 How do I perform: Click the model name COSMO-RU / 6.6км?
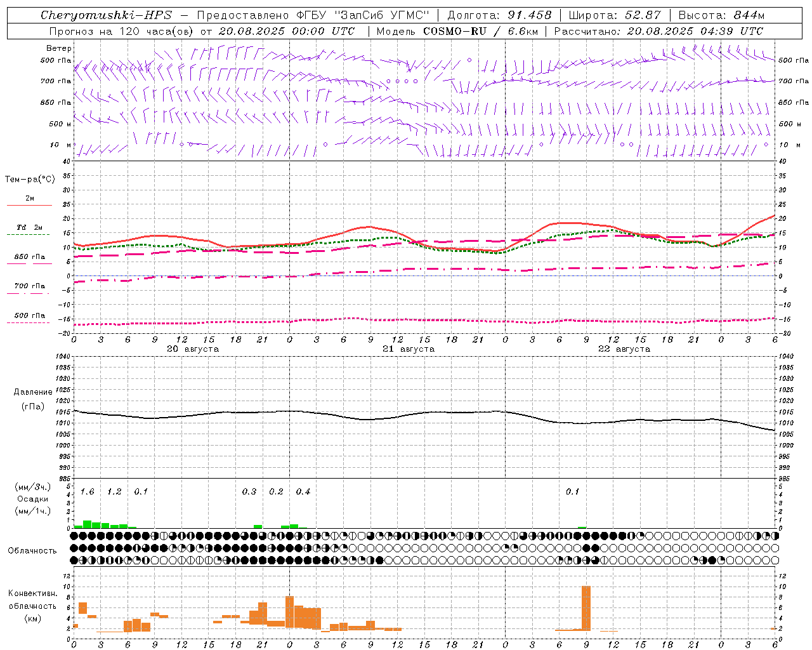coord(480,31)
